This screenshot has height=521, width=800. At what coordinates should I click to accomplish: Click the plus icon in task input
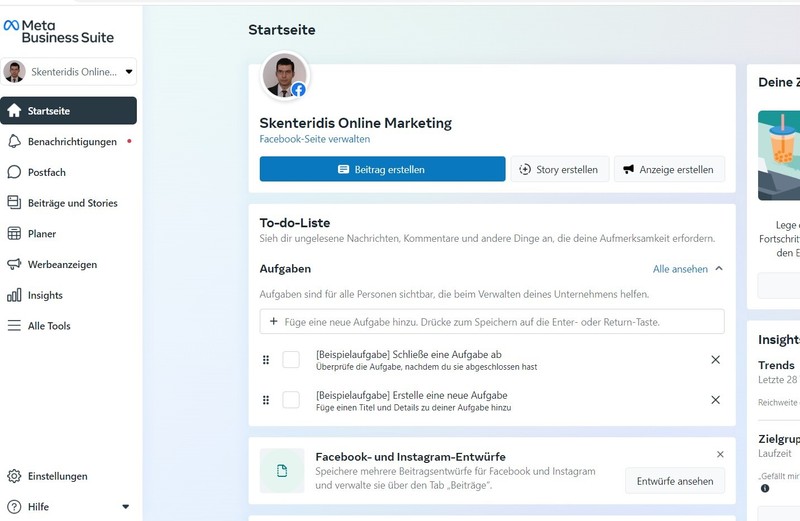[273, 321]
